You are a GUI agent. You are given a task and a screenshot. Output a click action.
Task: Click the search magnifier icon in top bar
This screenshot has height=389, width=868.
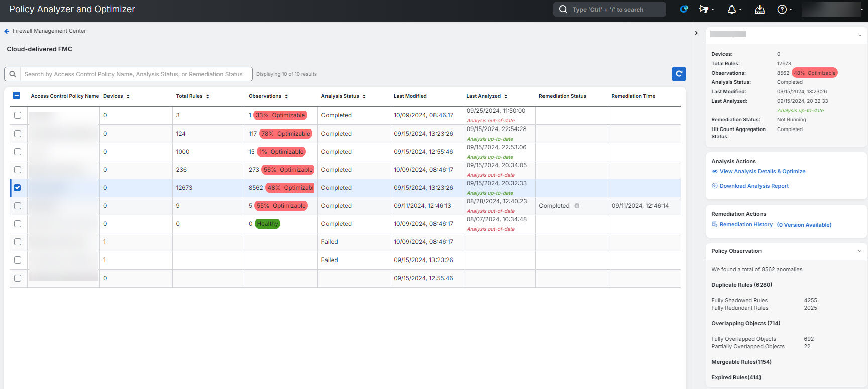tap(563, 10)
